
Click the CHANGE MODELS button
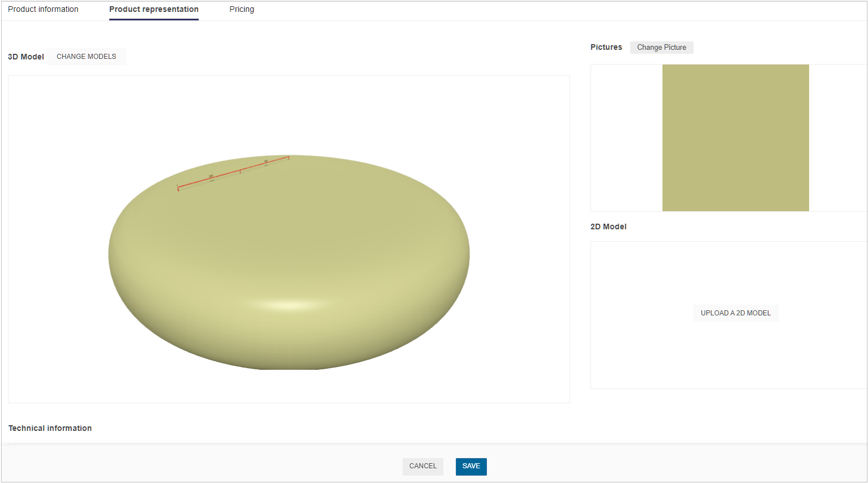click(86, 57)
